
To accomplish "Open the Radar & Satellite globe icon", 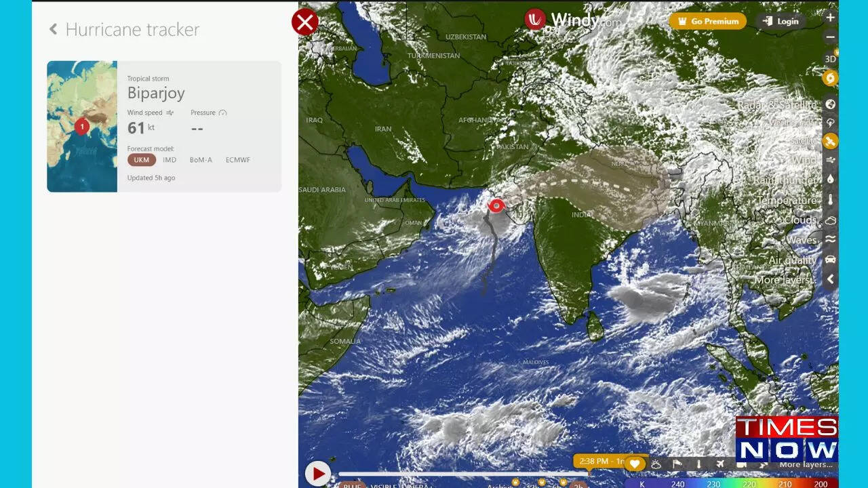I will pos(830,104).
